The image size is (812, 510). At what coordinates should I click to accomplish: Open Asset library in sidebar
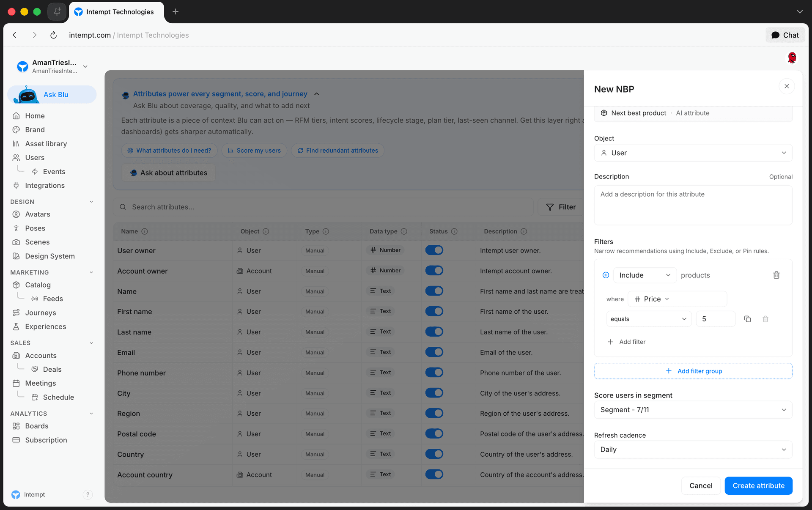46,144
